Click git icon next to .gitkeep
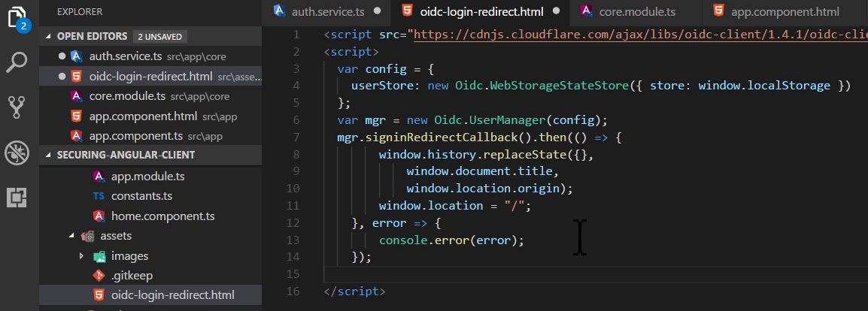Image resolution: width=868 pixels, height=311 pixels. 99,275
